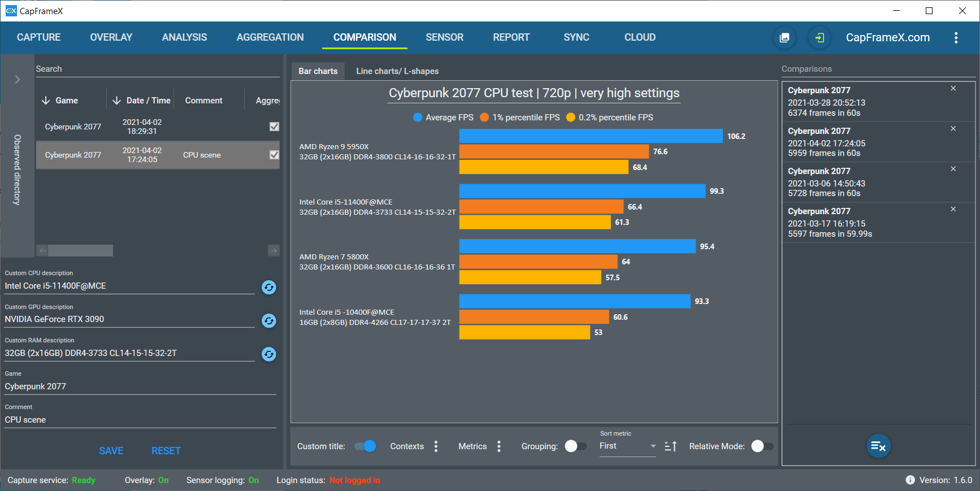This screenshot has width=980, height=491.
Task: Open the Metrics three-dot menu
Action: click(x=498, y=446)
